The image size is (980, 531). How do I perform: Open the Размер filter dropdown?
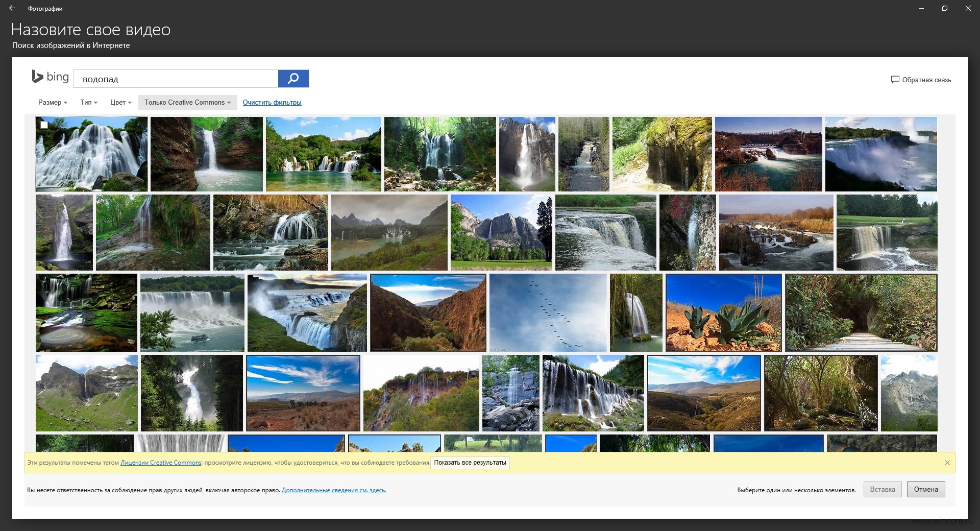click(x=53, y=102)
